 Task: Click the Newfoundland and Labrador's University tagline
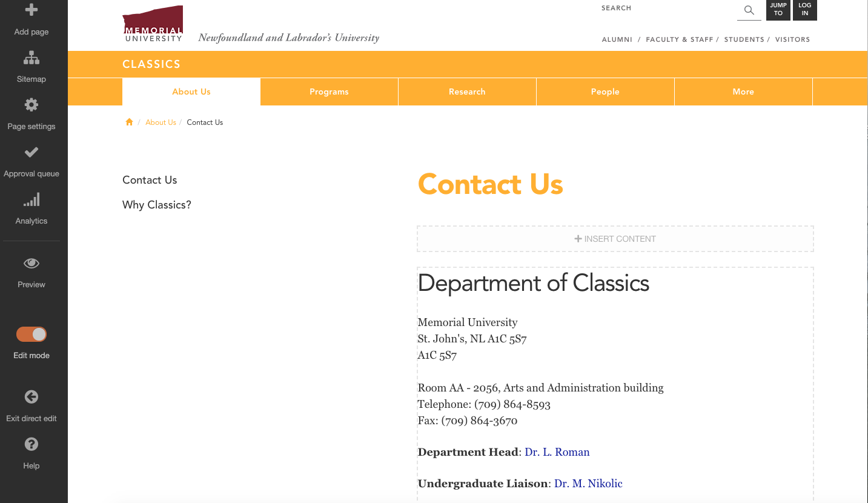tap(289, 38)
